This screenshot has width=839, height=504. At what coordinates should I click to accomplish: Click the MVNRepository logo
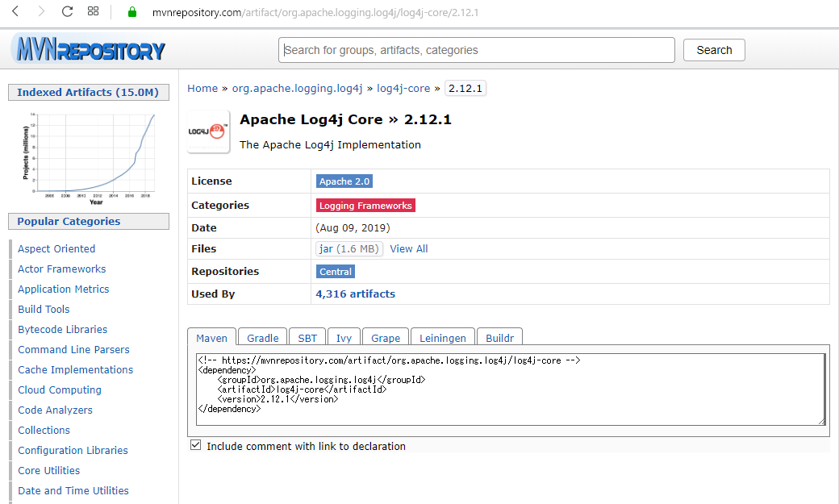click(x=90, y=49)
